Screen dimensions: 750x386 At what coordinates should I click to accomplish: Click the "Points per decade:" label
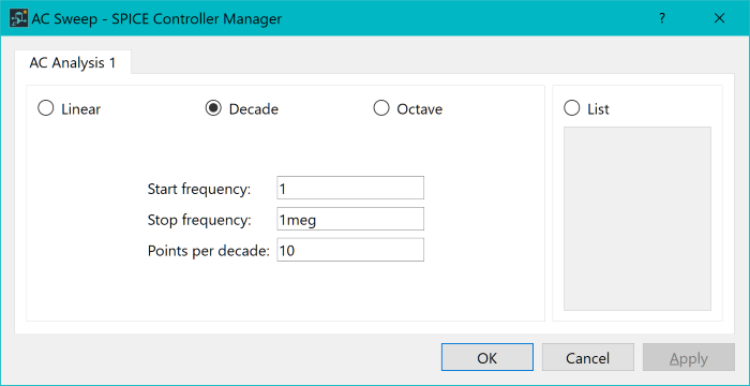click(x=210, y=251)
